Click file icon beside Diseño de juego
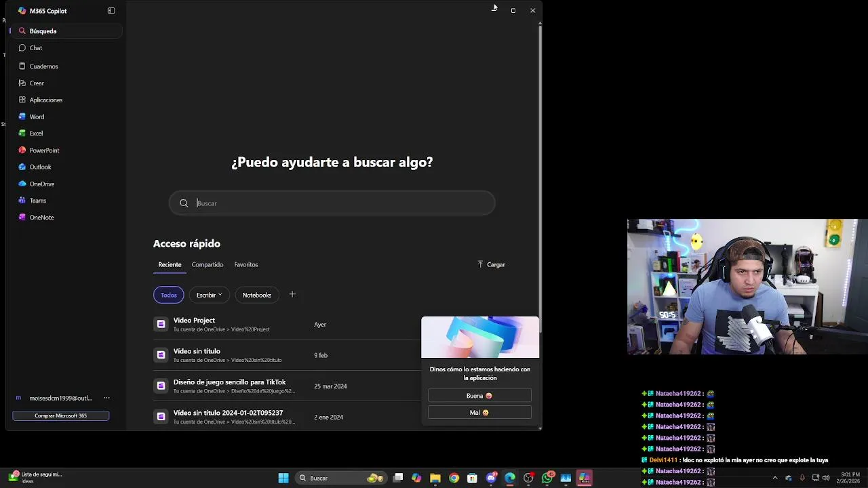Screen dimensions: 868x488 (x=161, y=386)
